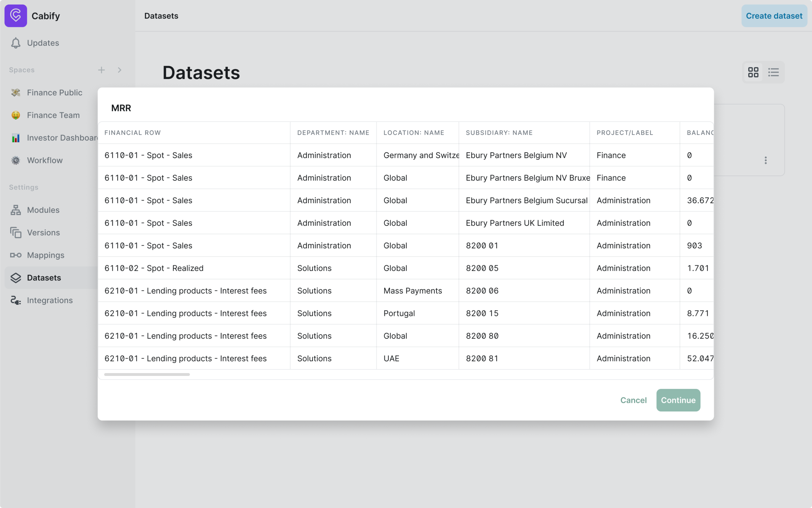
Task: Expand the Spaces section chevron
Action: pos(120,70)
